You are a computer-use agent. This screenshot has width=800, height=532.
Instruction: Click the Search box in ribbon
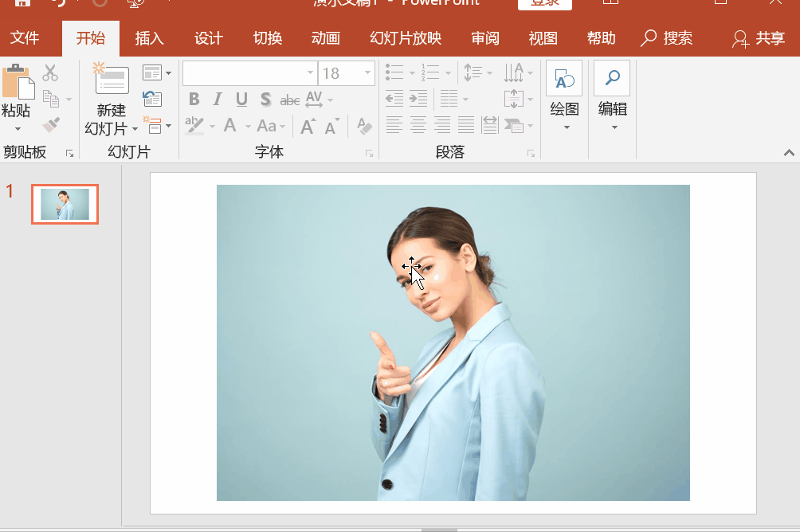tap(666, 38)
